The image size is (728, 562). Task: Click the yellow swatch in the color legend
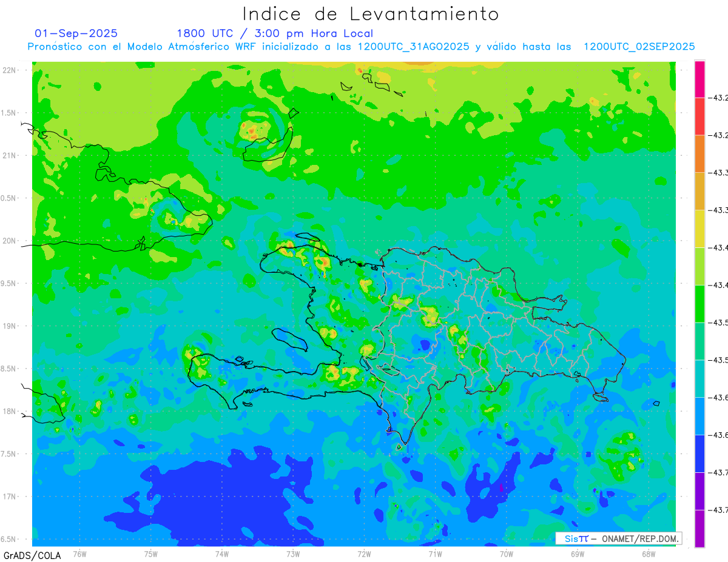pyautogui.click(x=699, y=229)
